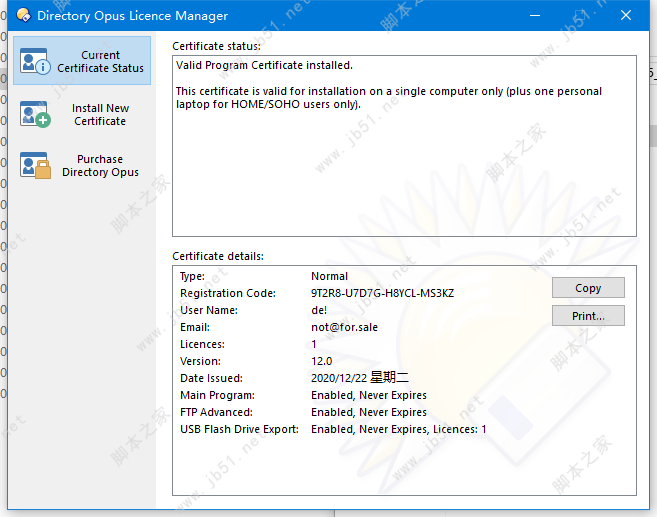Minimize the Licence Manager window
The width and height of the screenshot is (657, 517).
coord(531,16)
